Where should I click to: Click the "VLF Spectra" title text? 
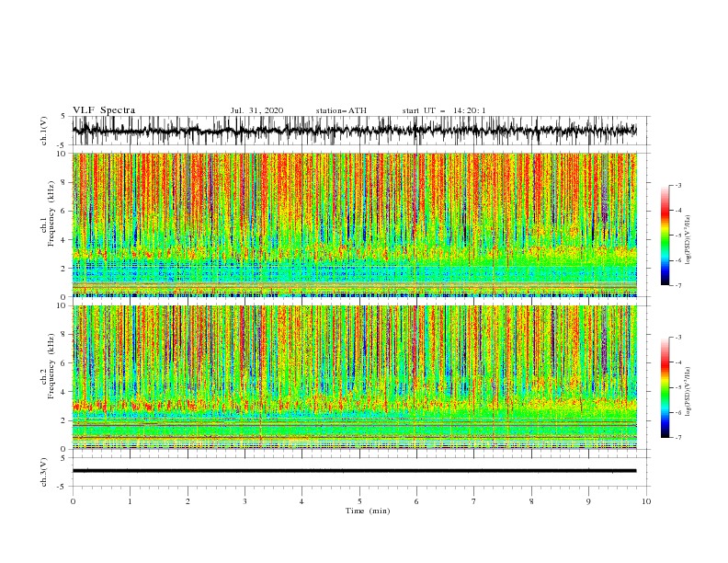104,110
